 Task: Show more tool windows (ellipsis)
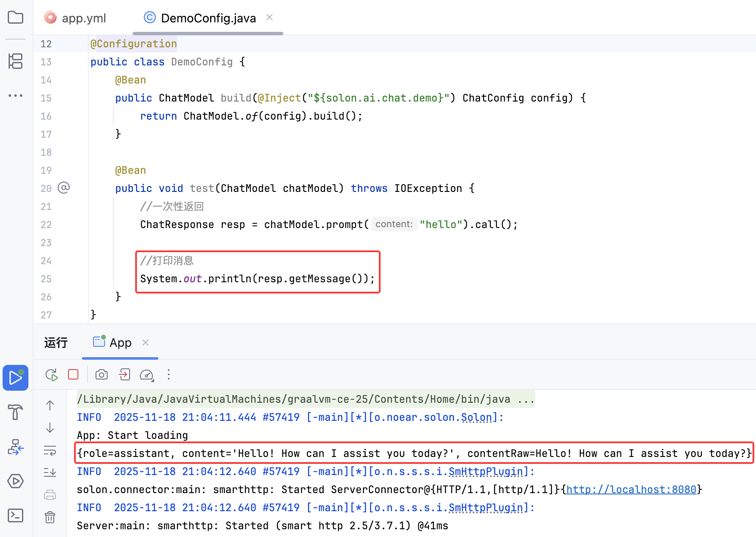point(15,96)
